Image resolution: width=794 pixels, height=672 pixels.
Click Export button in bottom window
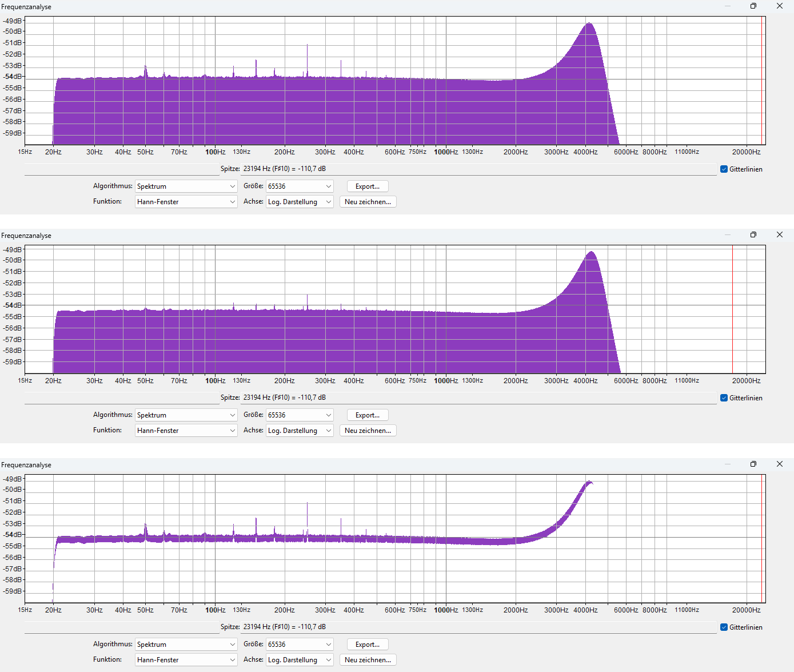click(368, 645)
